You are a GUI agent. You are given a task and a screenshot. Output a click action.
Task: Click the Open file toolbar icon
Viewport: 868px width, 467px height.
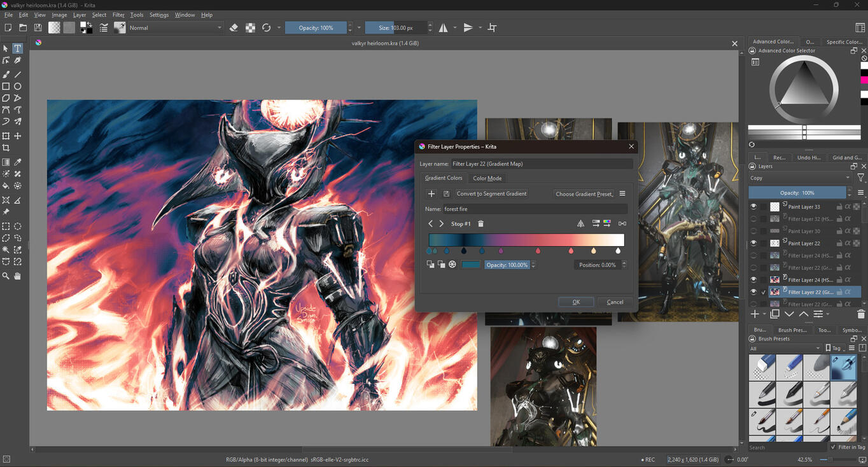point(23,28)
